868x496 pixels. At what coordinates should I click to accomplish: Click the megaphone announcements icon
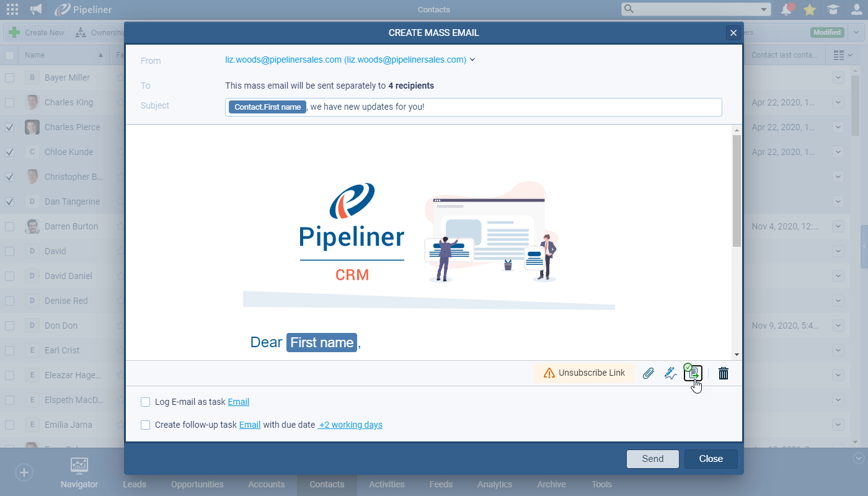pos(36,9)
